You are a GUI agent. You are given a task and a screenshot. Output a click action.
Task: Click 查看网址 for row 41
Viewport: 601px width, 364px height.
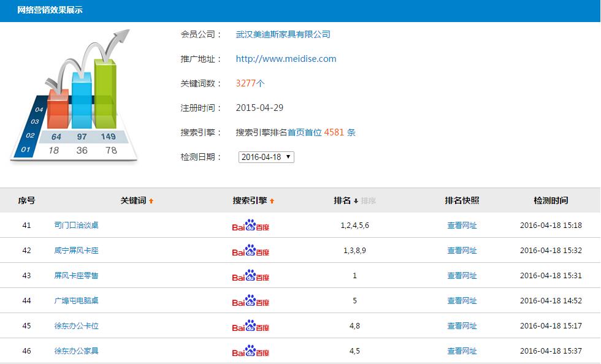pos(462,226)
